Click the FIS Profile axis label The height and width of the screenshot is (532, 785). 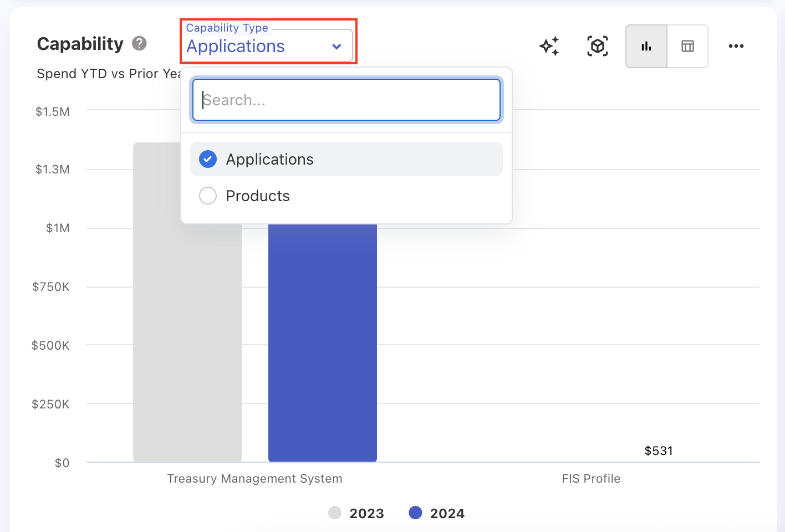(590, 478)
